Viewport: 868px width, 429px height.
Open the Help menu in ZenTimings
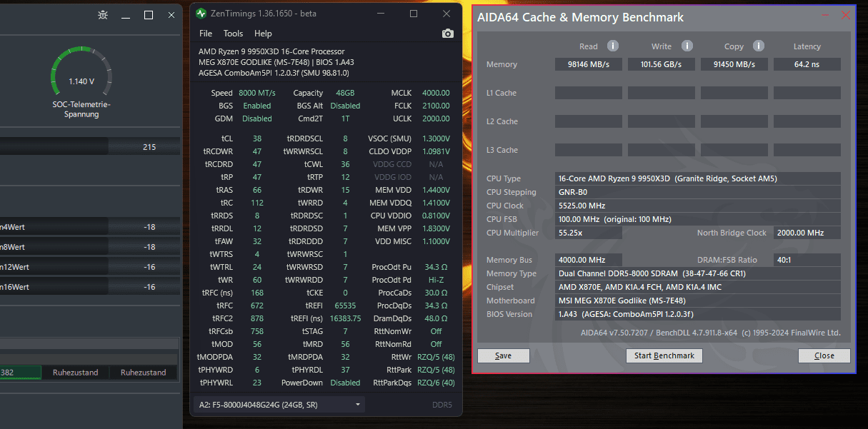(263, 34)
